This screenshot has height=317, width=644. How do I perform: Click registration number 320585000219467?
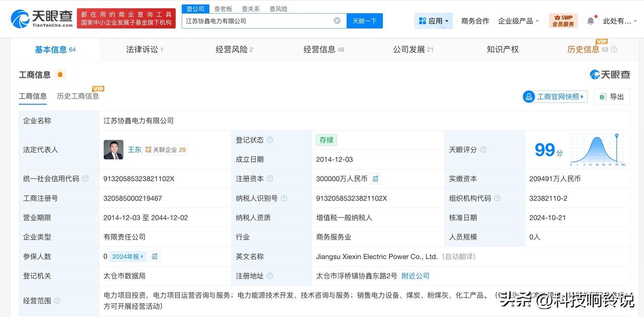coord(133,198)
